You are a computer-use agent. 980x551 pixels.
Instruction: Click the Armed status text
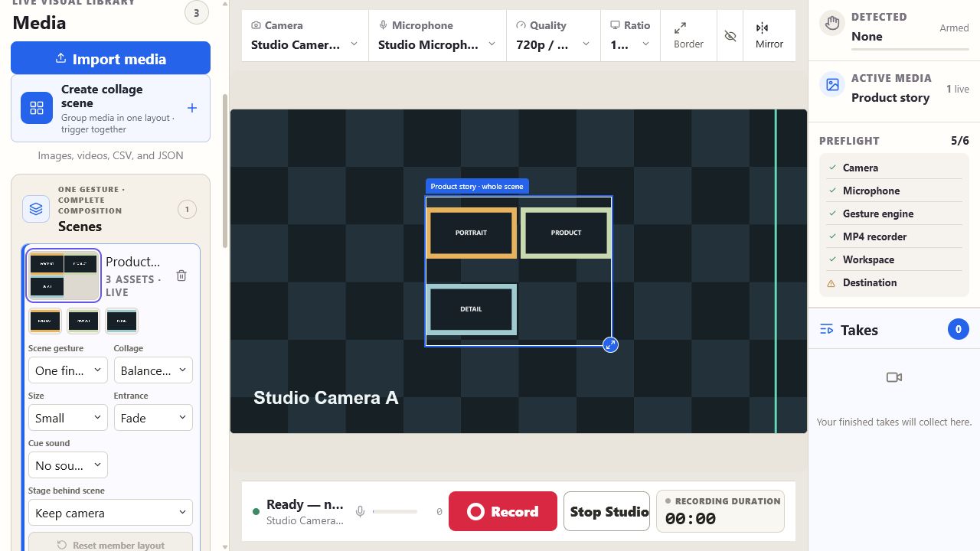[954, 28]
